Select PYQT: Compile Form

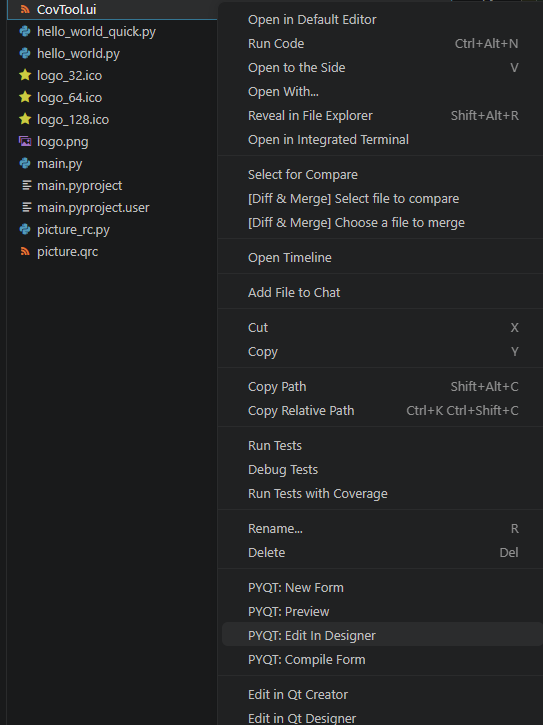[x=382, y=659]
